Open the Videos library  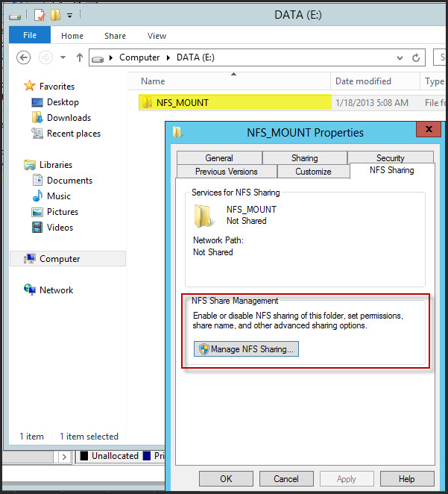click(x=60, y=228)
